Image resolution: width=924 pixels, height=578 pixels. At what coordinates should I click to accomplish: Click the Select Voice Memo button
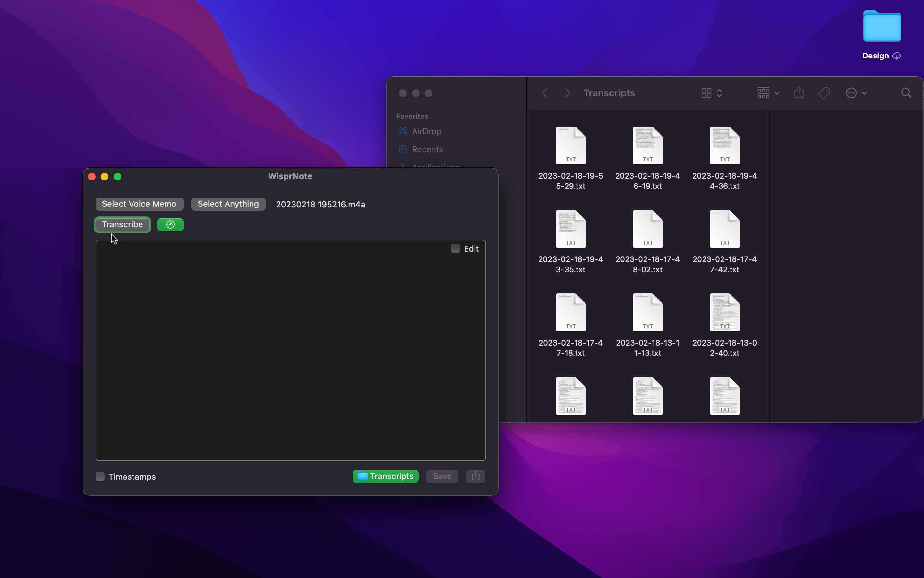tap(139, 204)
